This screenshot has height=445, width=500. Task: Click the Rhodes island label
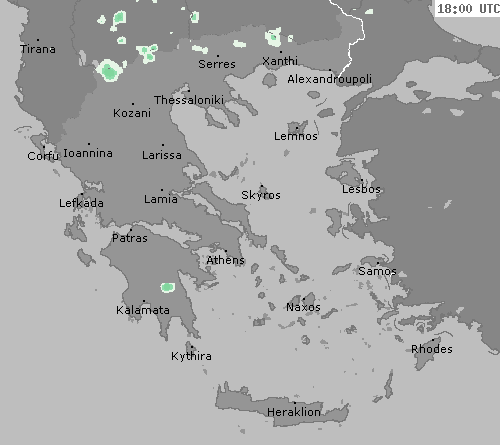point(432,349)
